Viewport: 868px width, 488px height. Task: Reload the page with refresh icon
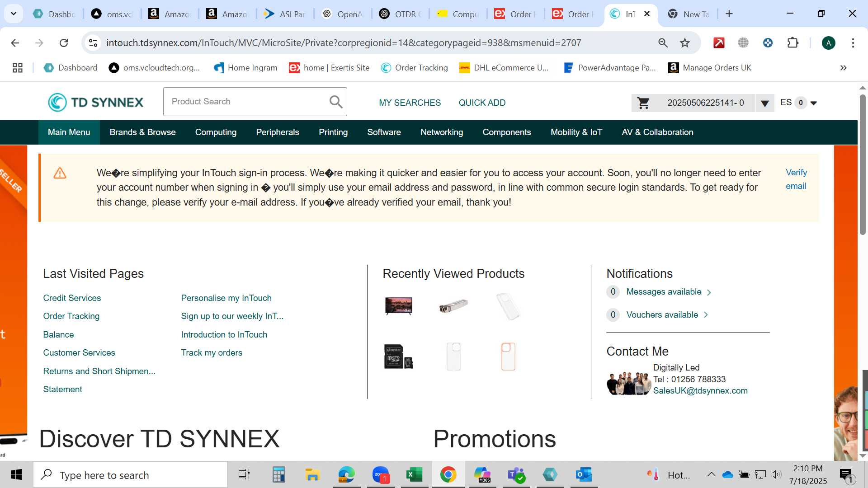pyautogui.click(x=64, y=43)
